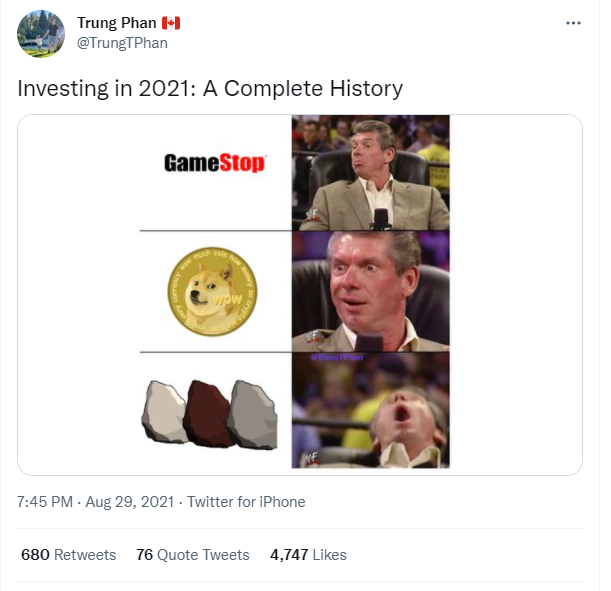Click the @TrungTPhan handle below the display name
The image size is (611, 591).
[122, 42]
